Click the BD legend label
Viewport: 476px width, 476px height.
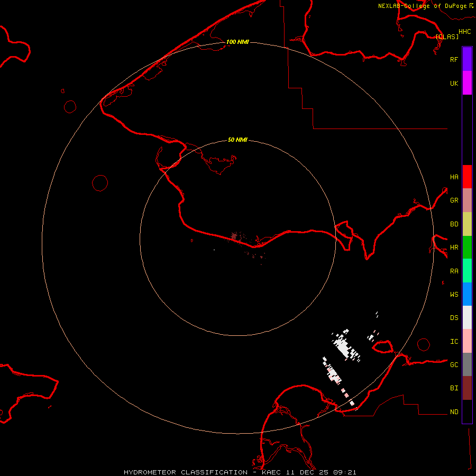pyautogui.click(x=454, y=224)
